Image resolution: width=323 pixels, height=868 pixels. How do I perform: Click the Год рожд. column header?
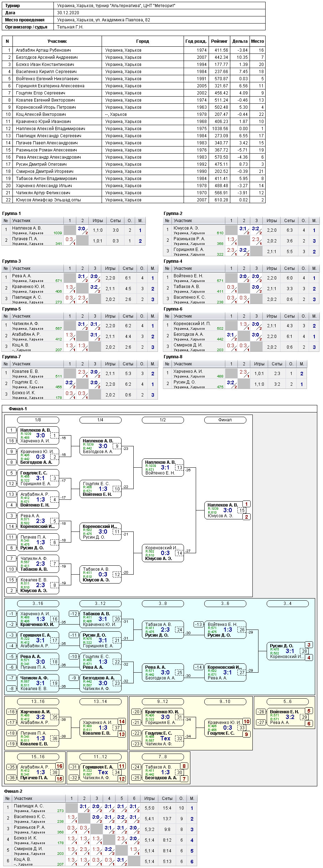[196, 41]
